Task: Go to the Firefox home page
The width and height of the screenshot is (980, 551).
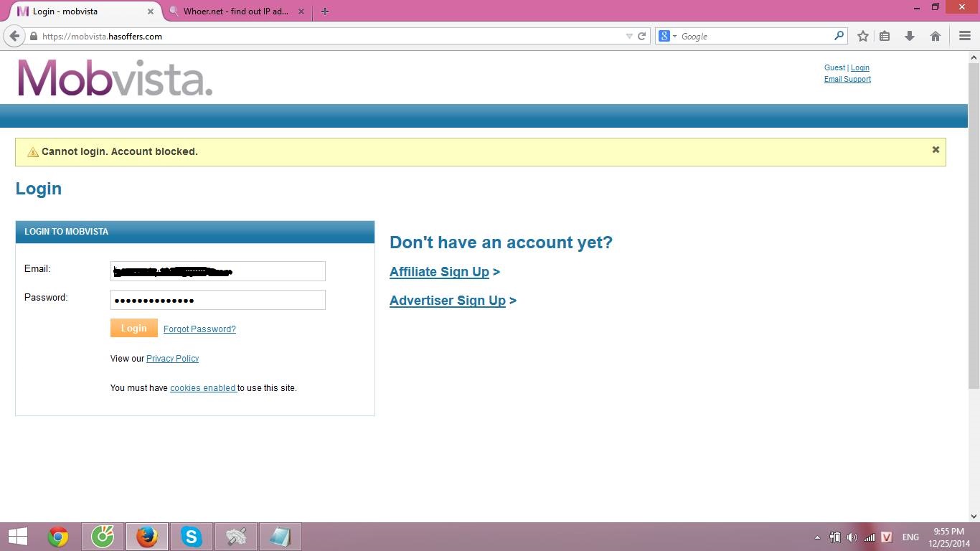Action: (x=936, y=36)
